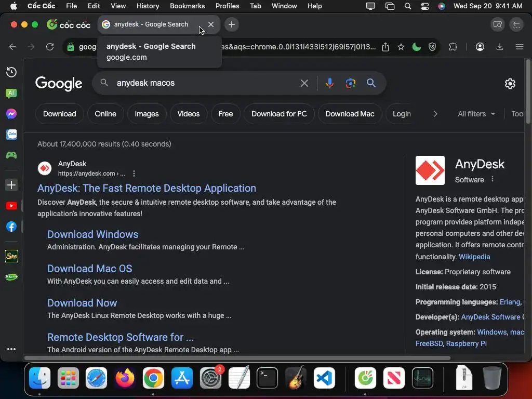Open the ad-block shield icon

tap(432, 47)
